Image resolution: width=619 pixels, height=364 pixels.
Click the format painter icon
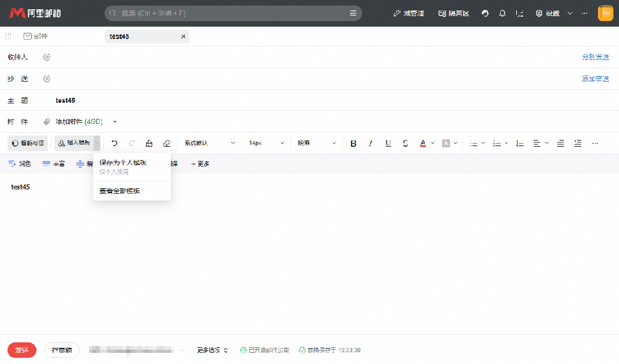pos(149,144)
